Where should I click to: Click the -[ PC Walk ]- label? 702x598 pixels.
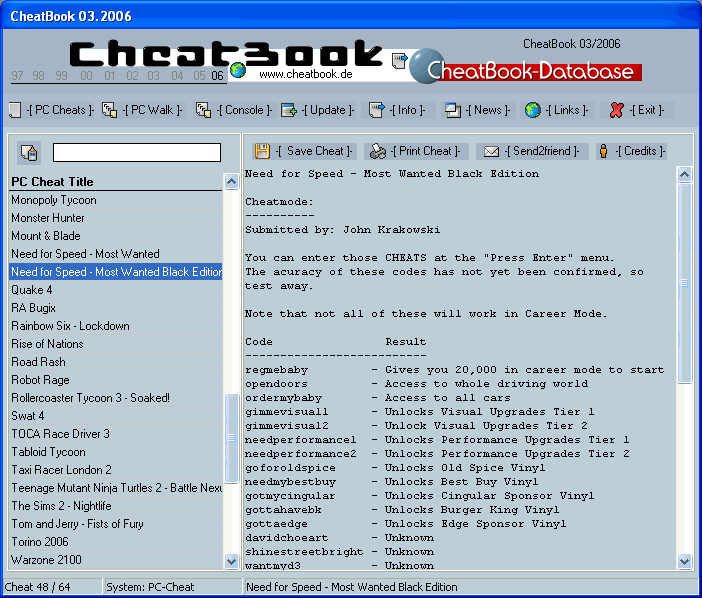pos(152,110)
